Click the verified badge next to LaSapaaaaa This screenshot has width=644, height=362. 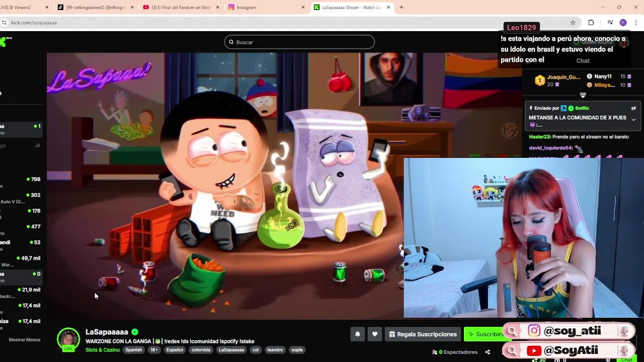135,332
